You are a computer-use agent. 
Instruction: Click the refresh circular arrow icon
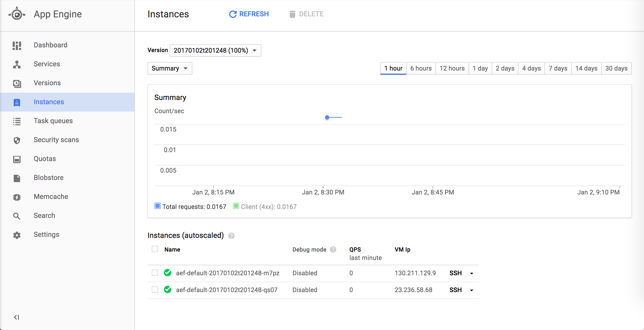coord(233,14)
